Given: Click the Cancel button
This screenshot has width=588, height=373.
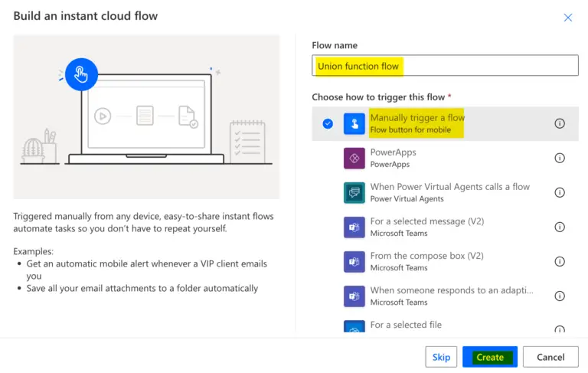Looking at the screenshot, I should click(550, 357).
